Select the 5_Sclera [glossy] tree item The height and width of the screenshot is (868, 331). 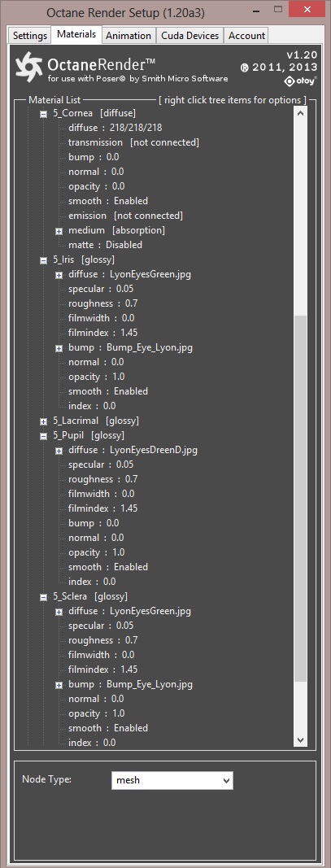pyautogui.click(x=91, y=596)
